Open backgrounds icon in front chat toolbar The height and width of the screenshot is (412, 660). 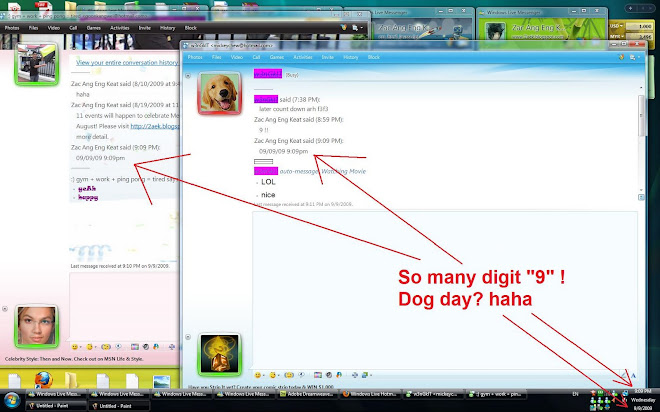(318, 375)
